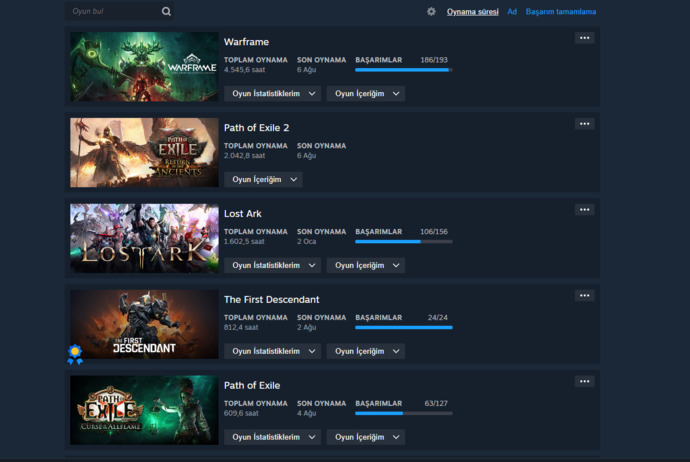Open the "Path of Exile" title link
The width and height of the screenshot is (690, 462).
point(252,385)
